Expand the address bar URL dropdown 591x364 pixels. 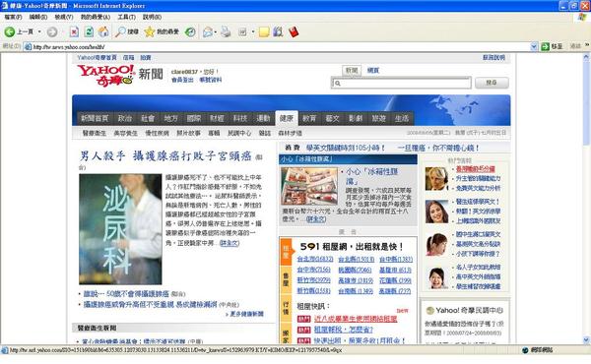pyautogui.click(x=534, y=46)
